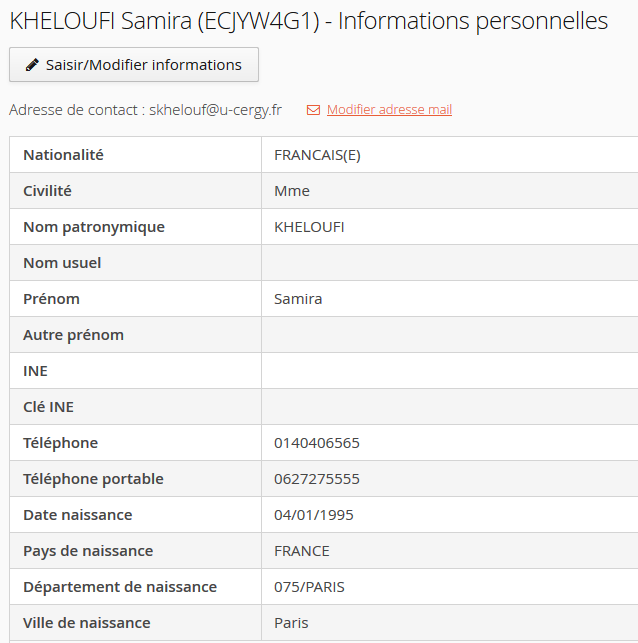Select FRANCE in Pays de naissance row
Image resolution: width=638 pixels, height=643 pixels.
(x=302, y=551)
